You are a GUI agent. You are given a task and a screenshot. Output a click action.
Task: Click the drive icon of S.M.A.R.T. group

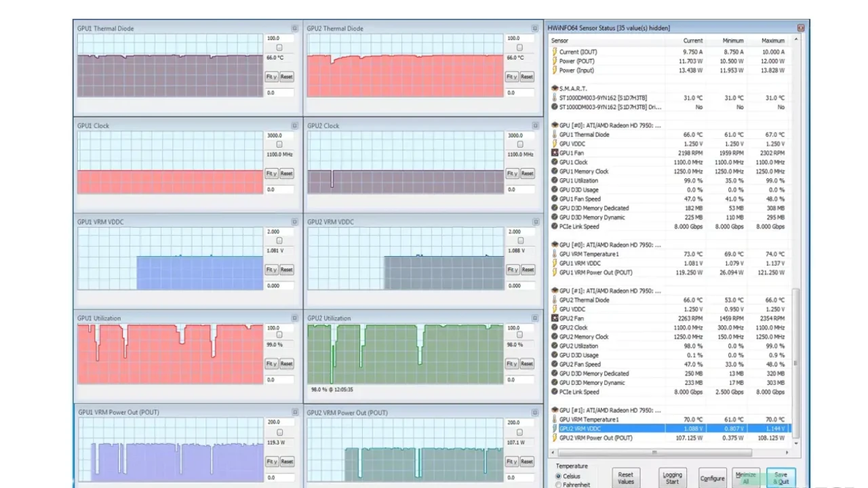coord(555,88)
